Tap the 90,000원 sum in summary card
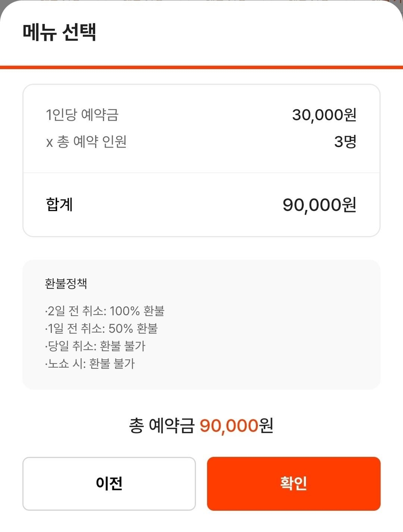403x532 pixels. tap(319, 205)
